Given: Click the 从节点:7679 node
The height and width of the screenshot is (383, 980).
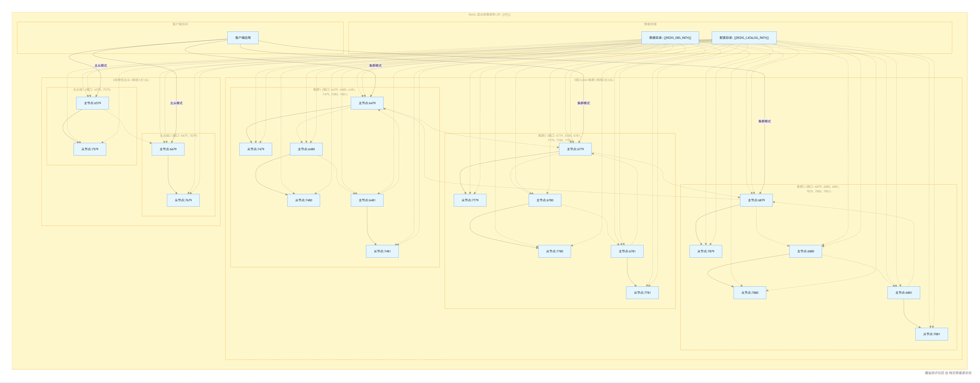Looking at the screenshot, I should (x=183, y=200).
